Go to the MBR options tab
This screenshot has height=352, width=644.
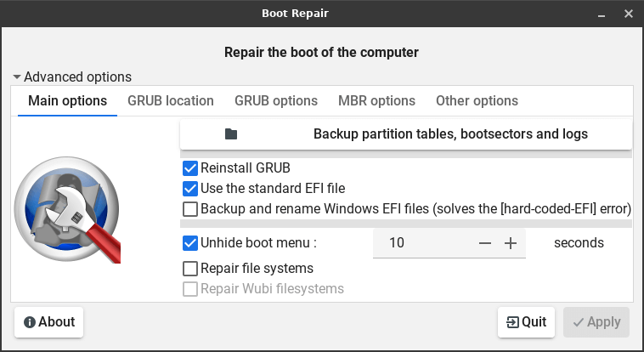(376, 101)
